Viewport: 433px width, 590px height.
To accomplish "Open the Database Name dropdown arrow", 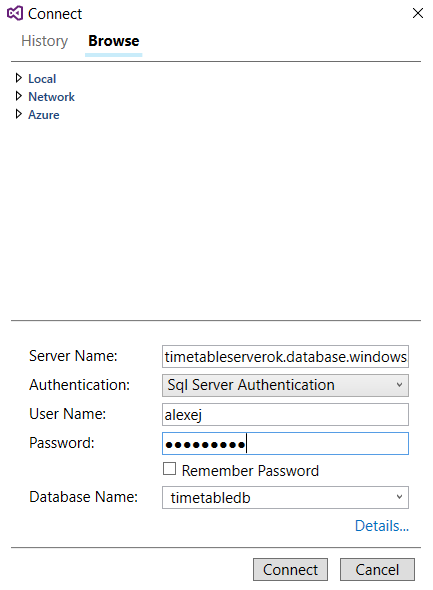I will 399,497.
